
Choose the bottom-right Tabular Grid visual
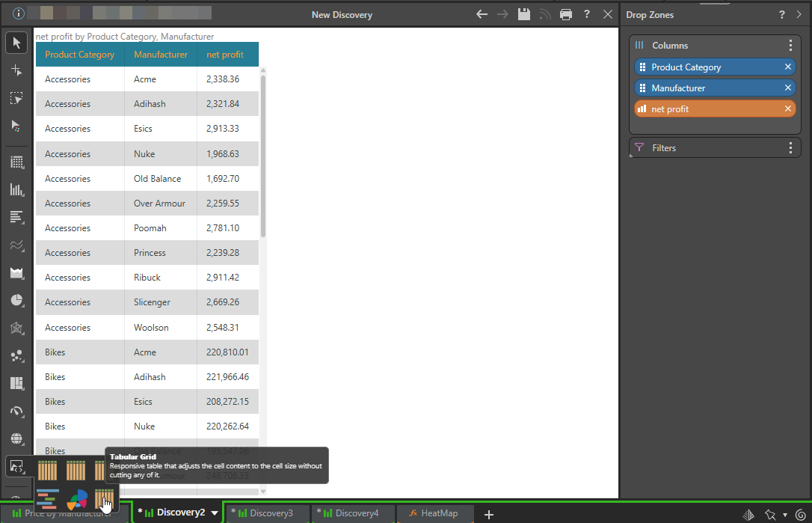(x=104, y=498)
